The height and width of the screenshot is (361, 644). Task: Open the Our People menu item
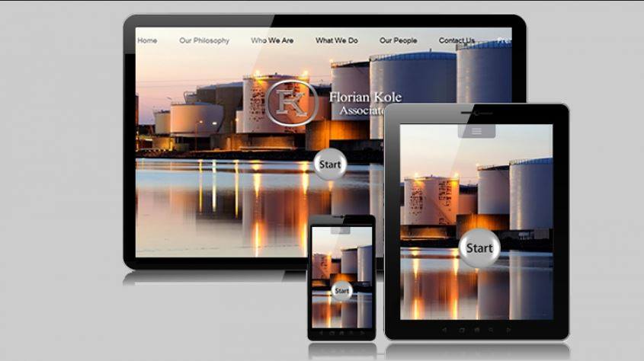click(398, 40)
